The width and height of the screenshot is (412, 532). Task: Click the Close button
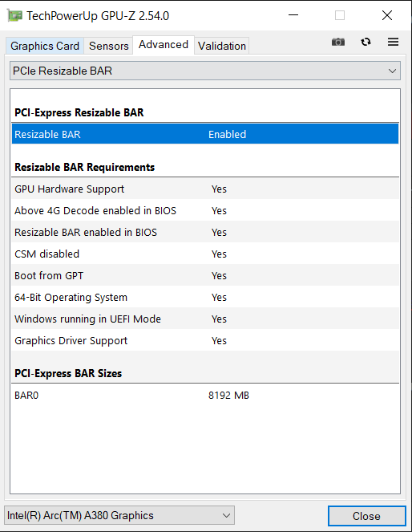click(366, 516)
